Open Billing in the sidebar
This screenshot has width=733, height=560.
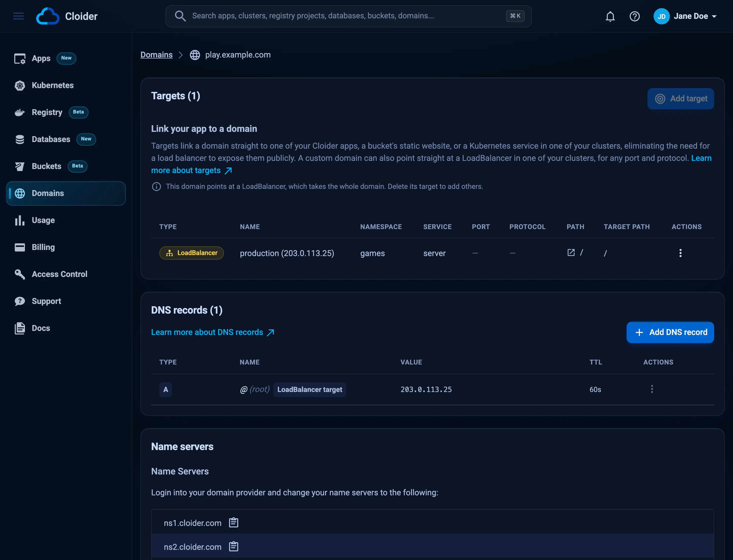66,247
